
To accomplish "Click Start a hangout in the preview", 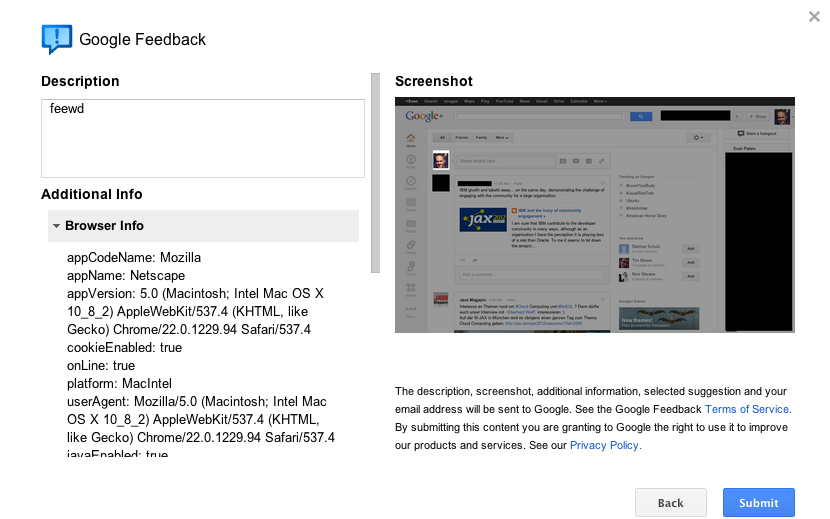I will tap(758, 133).
